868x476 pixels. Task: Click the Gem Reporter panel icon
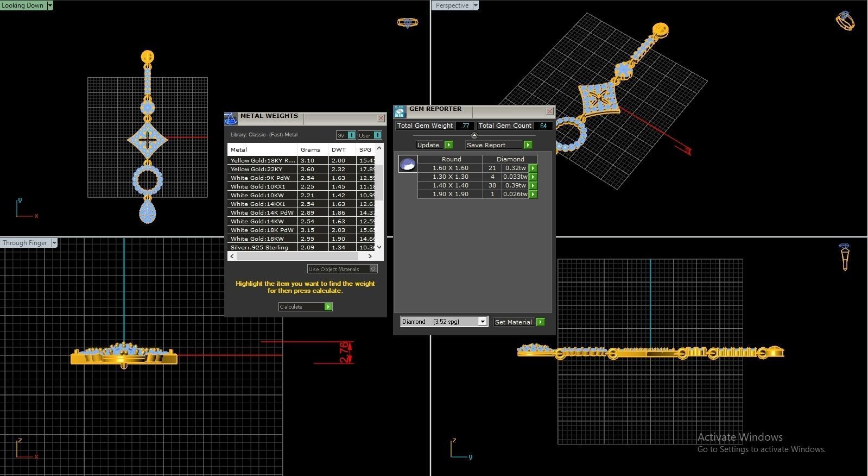point(400,112)
